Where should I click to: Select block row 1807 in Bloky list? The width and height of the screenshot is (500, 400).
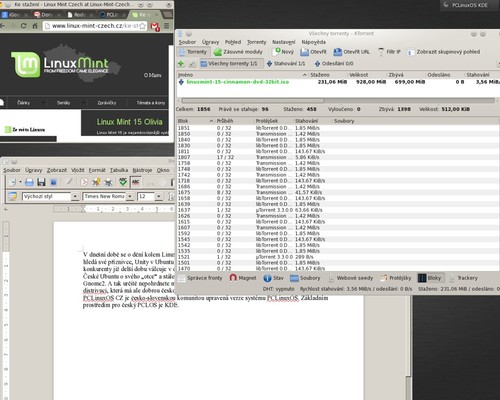[338, 157]
